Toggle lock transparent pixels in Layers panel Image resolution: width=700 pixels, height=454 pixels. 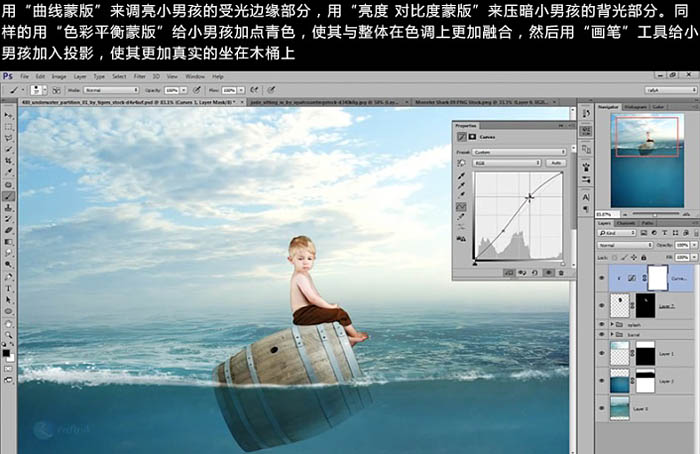coord(615,258)
